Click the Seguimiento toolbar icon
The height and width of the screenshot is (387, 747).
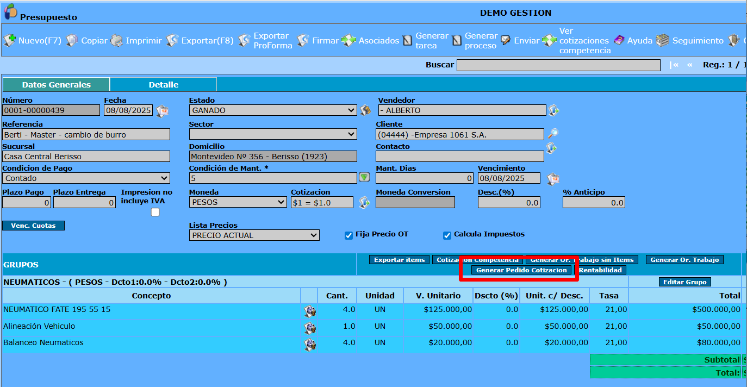coord(662,41)
